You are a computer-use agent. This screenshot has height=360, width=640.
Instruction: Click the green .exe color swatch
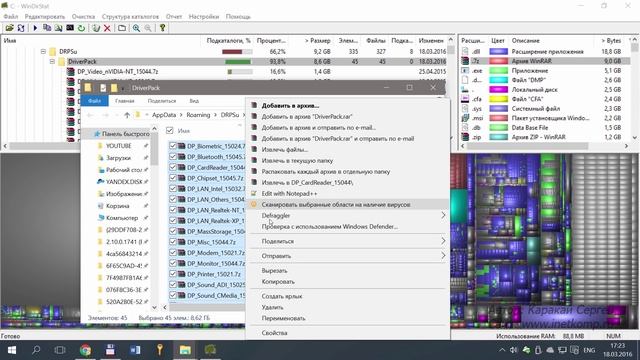coord(498,71)
